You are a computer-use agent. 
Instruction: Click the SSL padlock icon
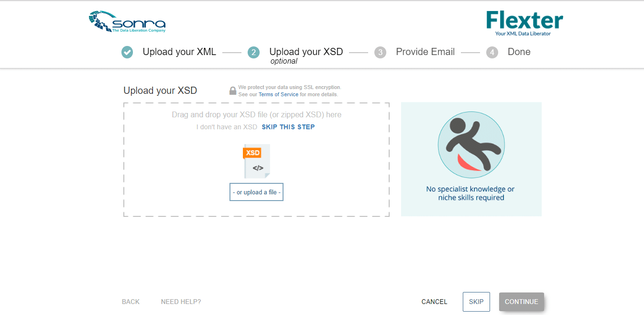pyautogui.click(x=233, y=90)
